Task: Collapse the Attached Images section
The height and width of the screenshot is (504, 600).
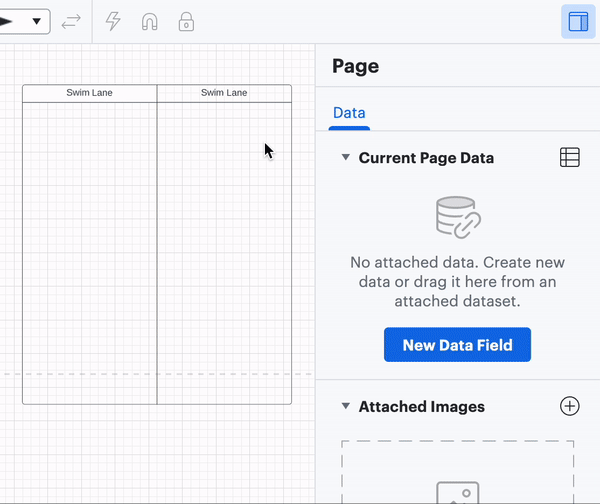Action: (346, 406)
